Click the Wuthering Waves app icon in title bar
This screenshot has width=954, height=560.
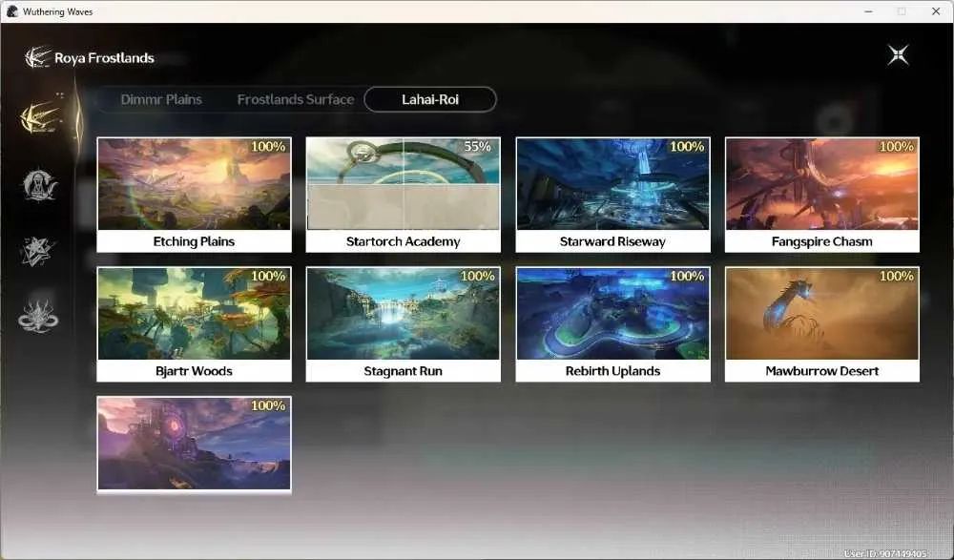(x=12, y=11)
